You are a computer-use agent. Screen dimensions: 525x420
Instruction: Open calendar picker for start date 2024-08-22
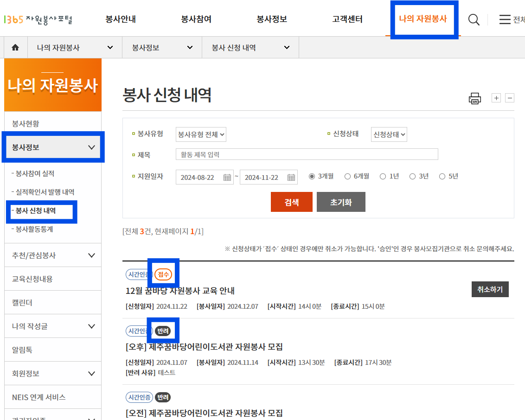[227, 178]
